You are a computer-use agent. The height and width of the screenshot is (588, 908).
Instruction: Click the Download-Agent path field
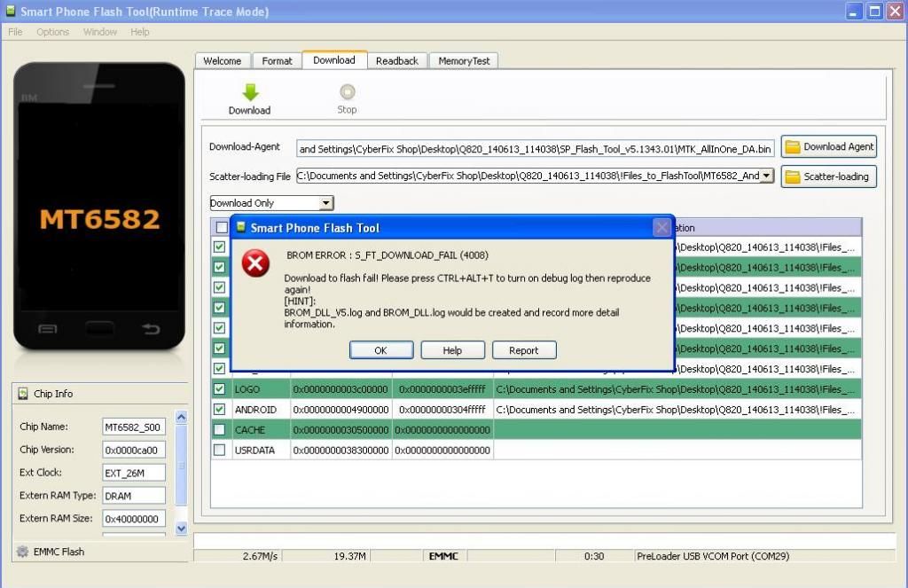click(x=535, y=148)
